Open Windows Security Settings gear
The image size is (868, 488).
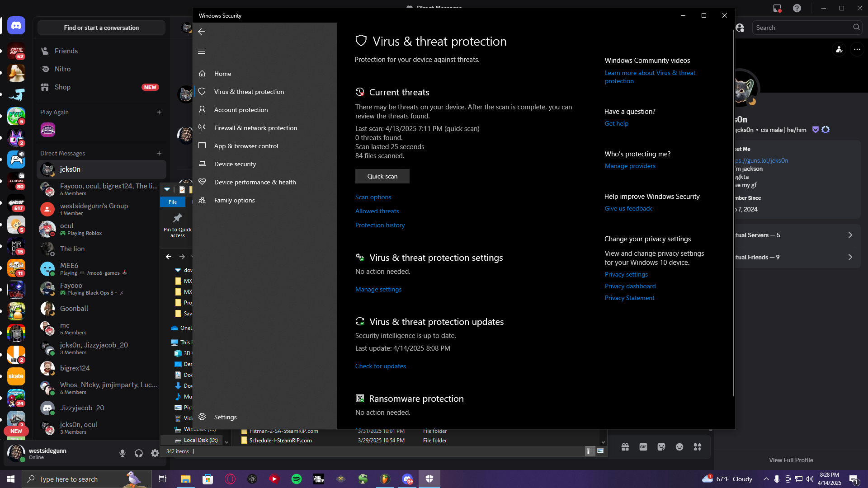pyautogui.click(x=202, y=417)
